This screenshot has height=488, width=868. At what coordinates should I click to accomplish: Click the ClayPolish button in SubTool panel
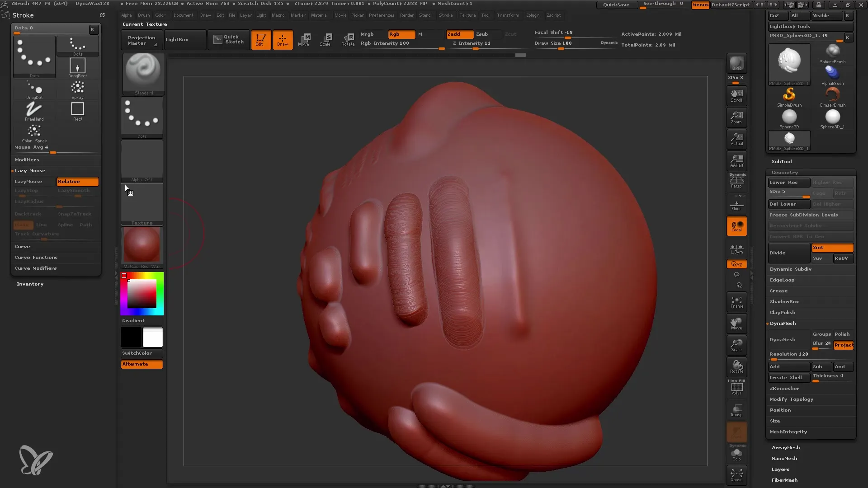tap(783, 312)
